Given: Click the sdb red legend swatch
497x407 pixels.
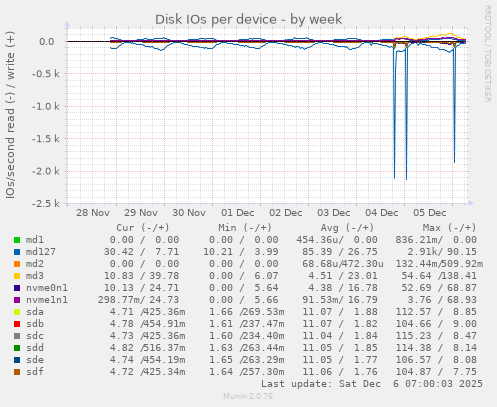Looking at the screenshot, I should (x=17, y=324).
